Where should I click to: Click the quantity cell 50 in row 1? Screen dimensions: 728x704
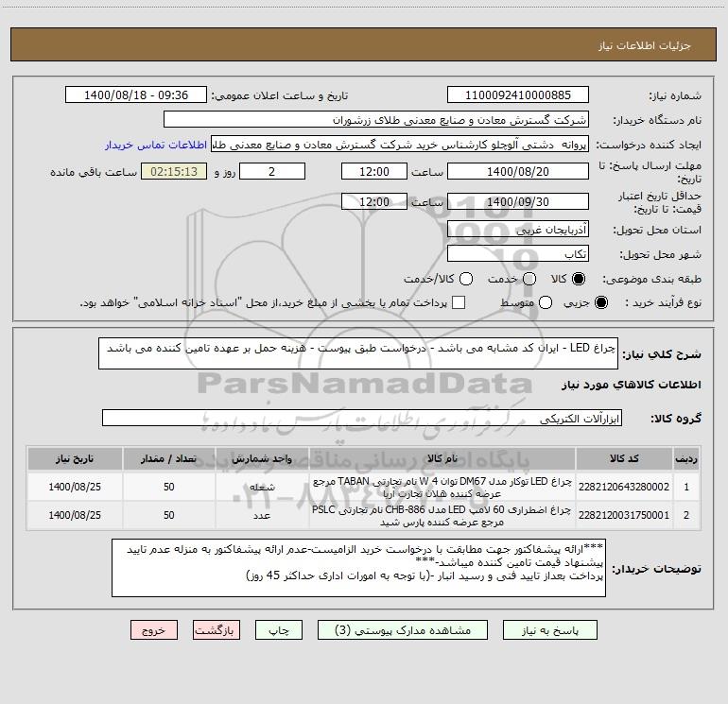point(168,487)
